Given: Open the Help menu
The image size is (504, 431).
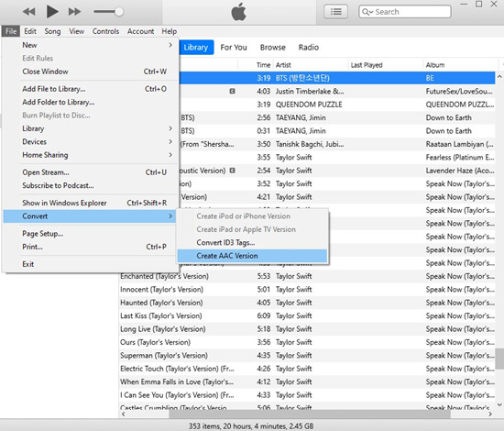Looking at the screenshot, I should pyautogui.click(x=170, y=31).
